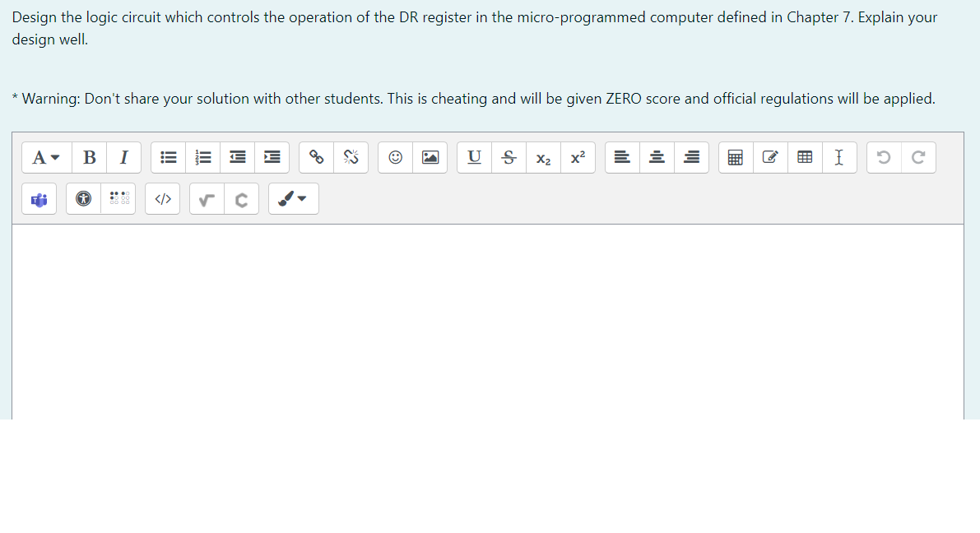
Task: Outdent the selected text
Action: pos(238,157)
